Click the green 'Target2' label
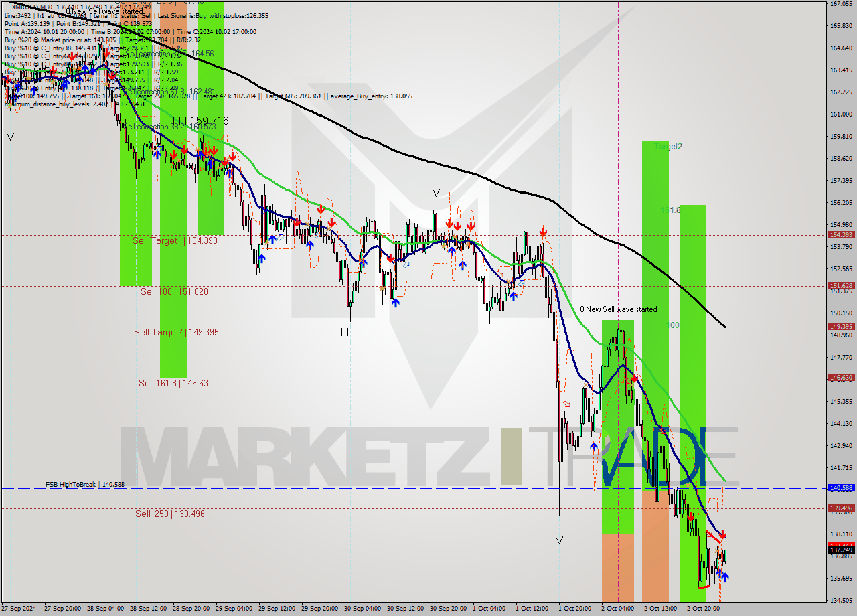The width and height of the screenshot is (857, 616). [x=668, y=147]
